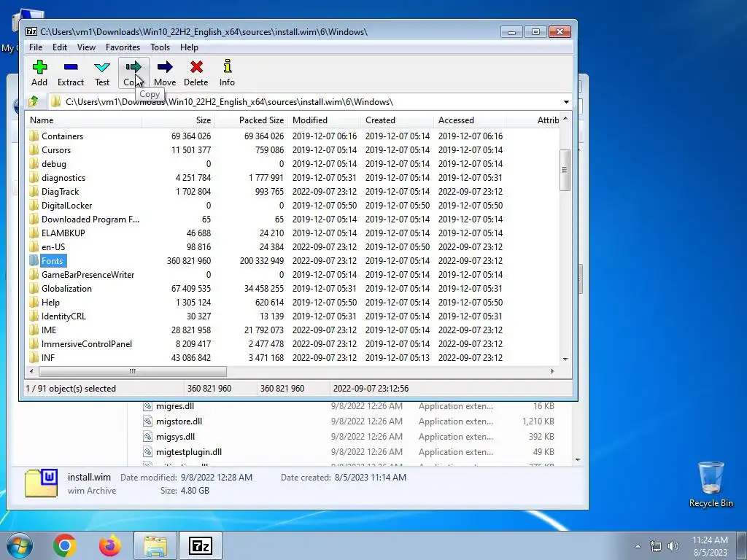This screenshot has height=560, width=747.
Task: Click the Info toolbar icon
Action: click(228, 73)
